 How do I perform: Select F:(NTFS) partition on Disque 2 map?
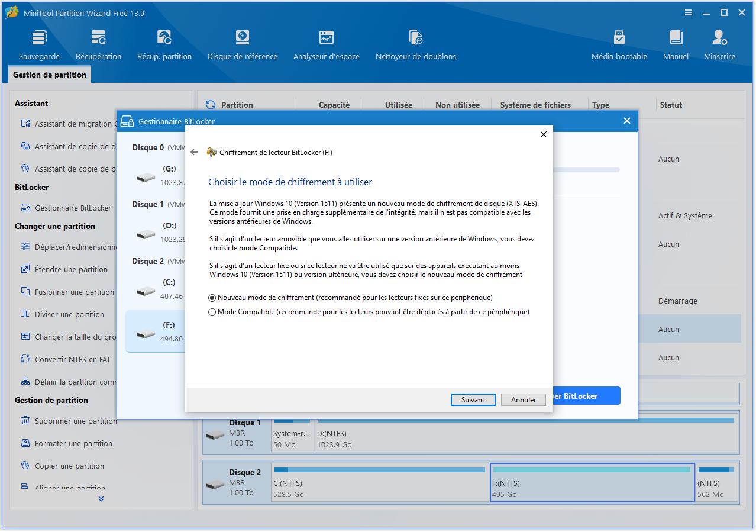click(x=592, y=482)
